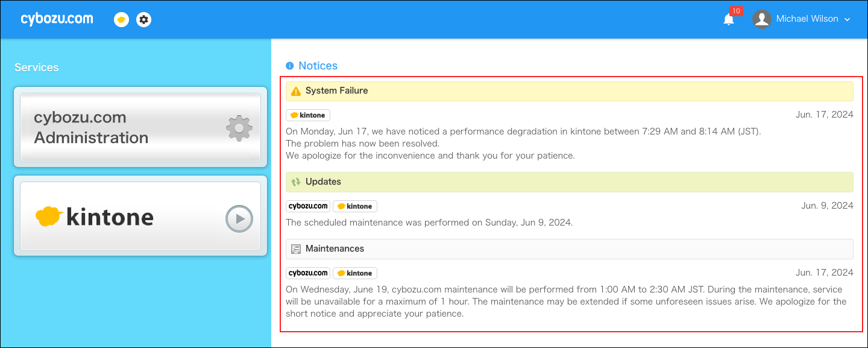Click the gear icon on cybozu.com Administration tile
Image resolution: width=868 pixels, height=348 pixels.
tap(239, 128)
